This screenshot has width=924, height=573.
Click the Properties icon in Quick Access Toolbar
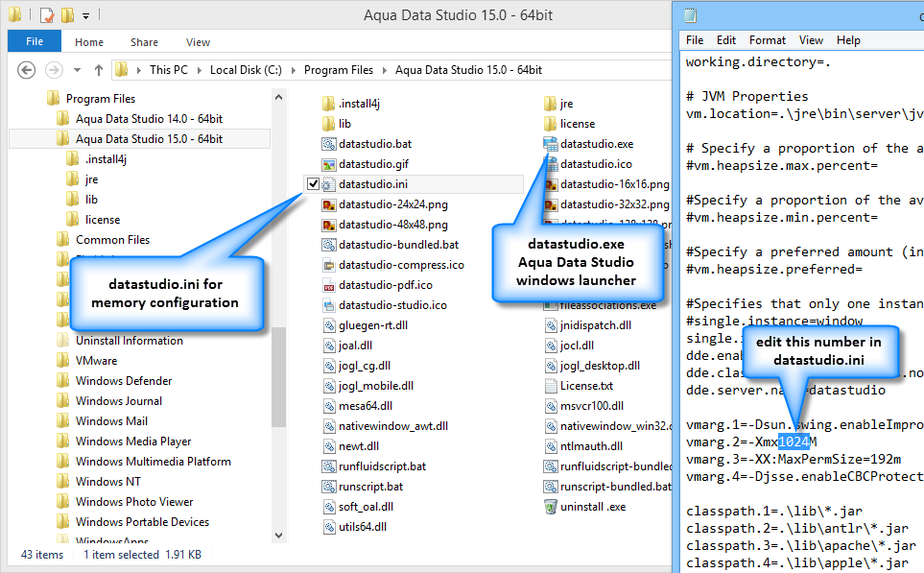point(46,15)
